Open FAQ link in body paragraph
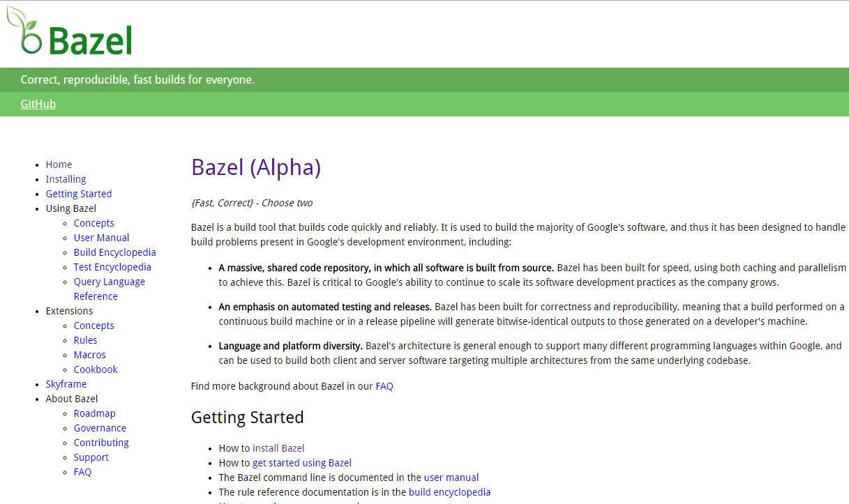Screen dimensions: 849x504 click(x=384, y=386)
